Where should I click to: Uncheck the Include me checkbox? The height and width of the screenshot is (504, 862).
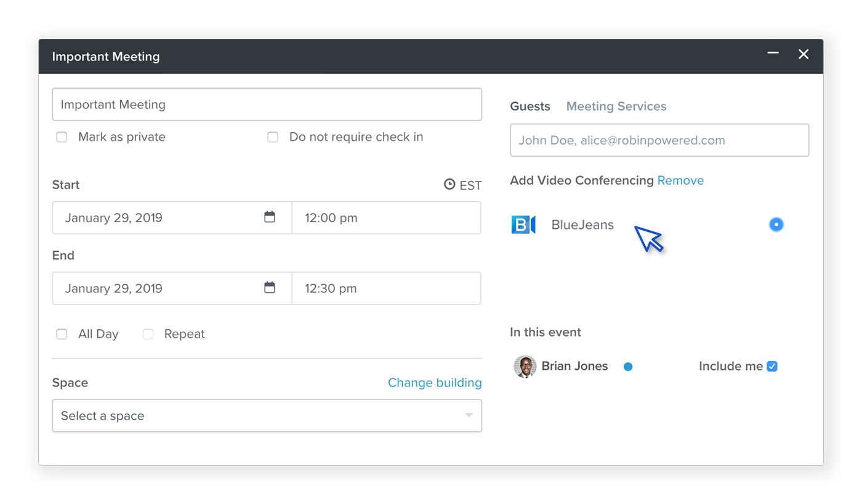point(772,366)
